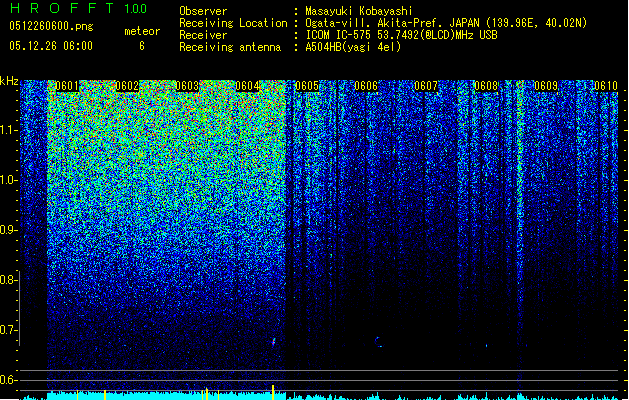Click the 0606 time marker
Screen dimensions: 629x400
tap(366, 86)
